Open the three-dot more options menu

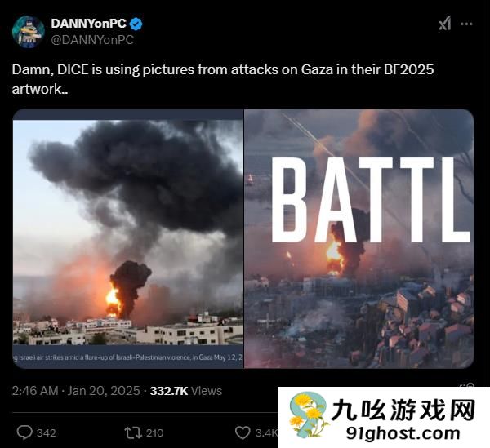[466, 24]
